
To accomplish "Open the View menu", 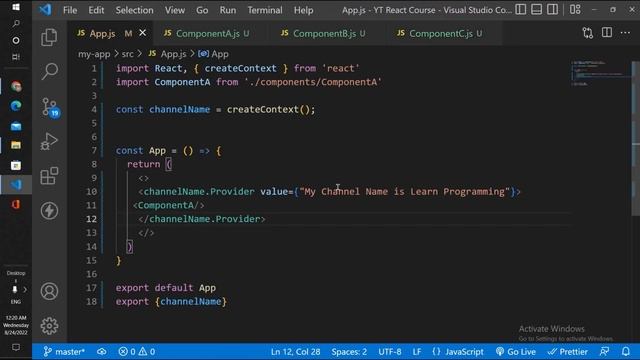I will 175,10.
